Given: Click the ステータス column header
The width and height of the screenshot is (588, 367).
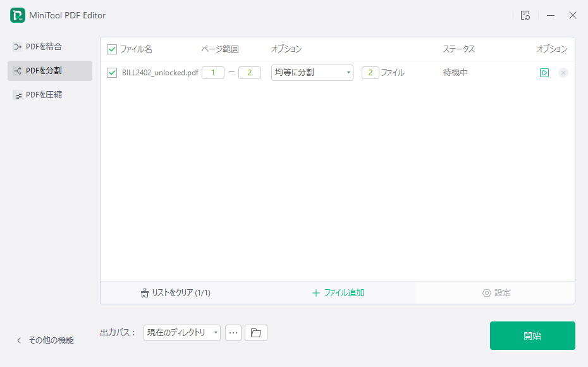Looking at the screenshot, I should [458, 49].
